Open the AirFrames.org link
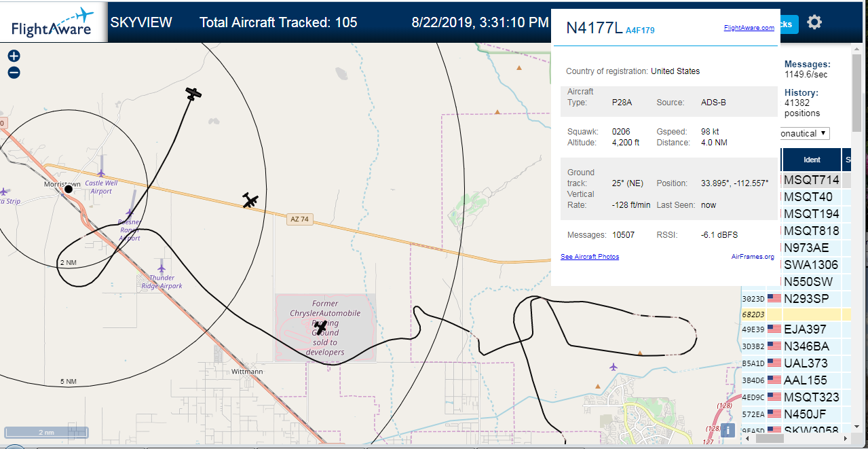Image resolution: width=868 pixels, height=449 pixels. tap(753, 257)
